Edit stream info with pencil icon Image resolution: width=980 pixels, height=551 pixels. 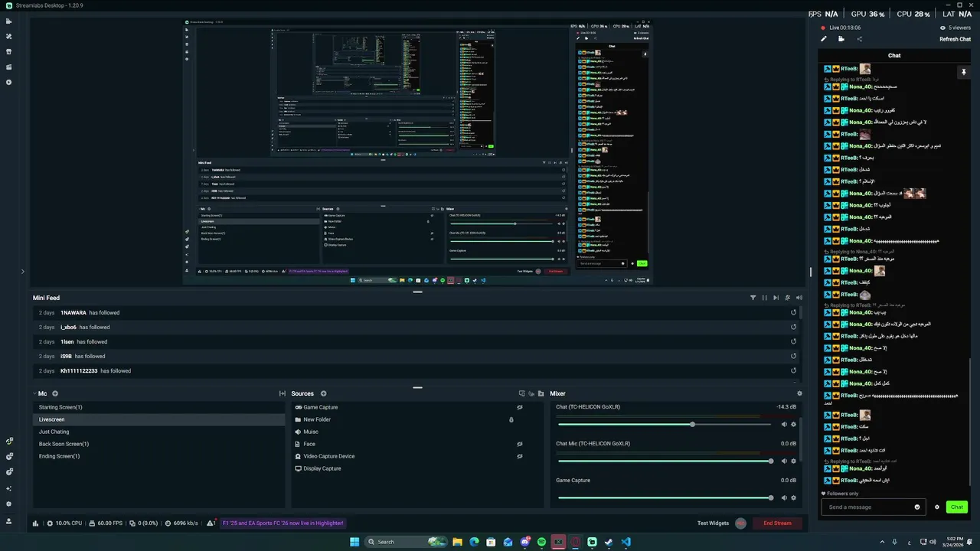click(x=824, y=39)
